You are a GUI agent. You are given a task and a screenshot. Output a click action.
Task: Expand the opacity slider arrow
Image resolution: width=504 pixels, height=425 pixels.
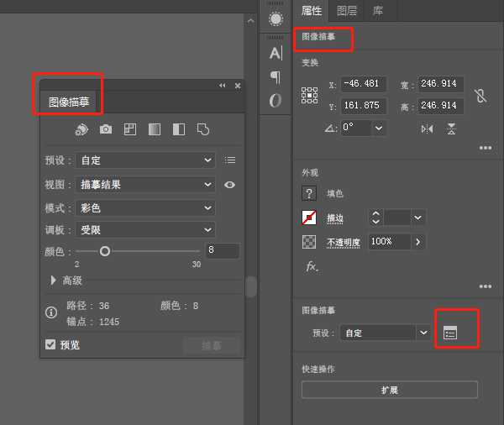point(418,242)
